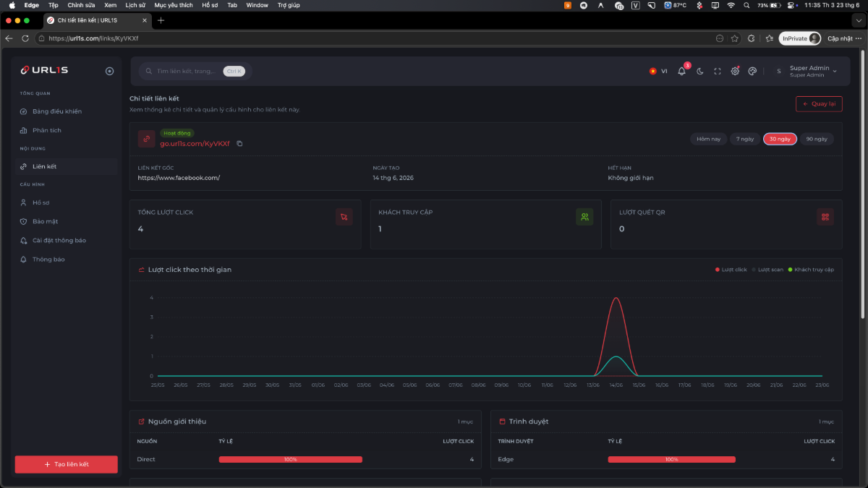Click the search links input field

(x=195, y=71)
